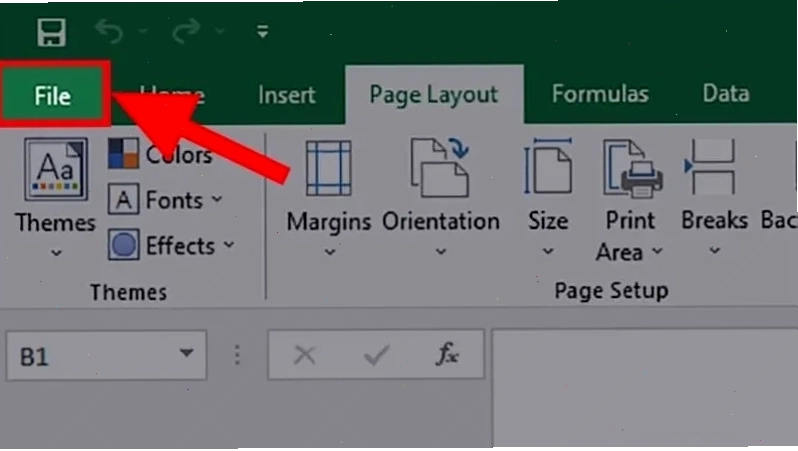Expand the Margins dropdown arrow

coord(330,252)
